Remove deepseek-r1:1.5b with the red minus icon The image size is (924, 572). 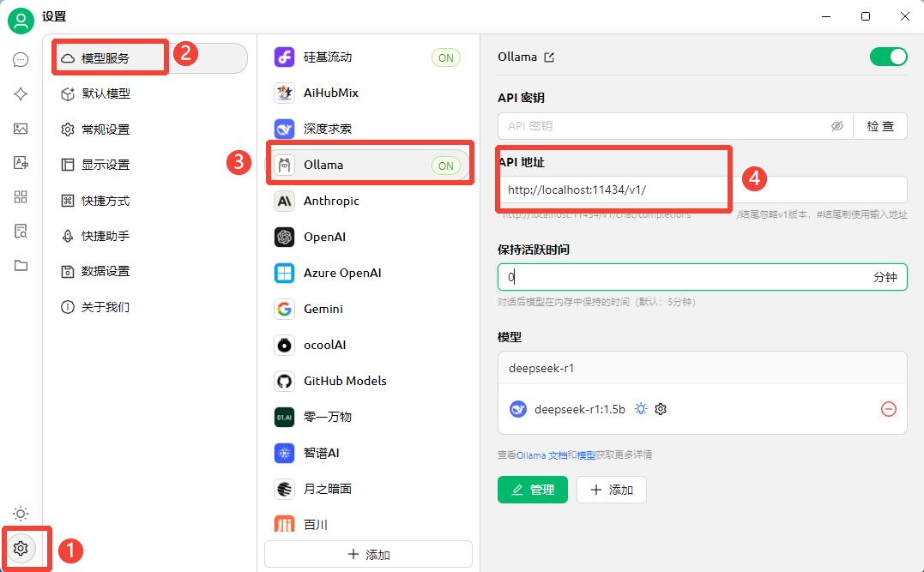(889, 409)
